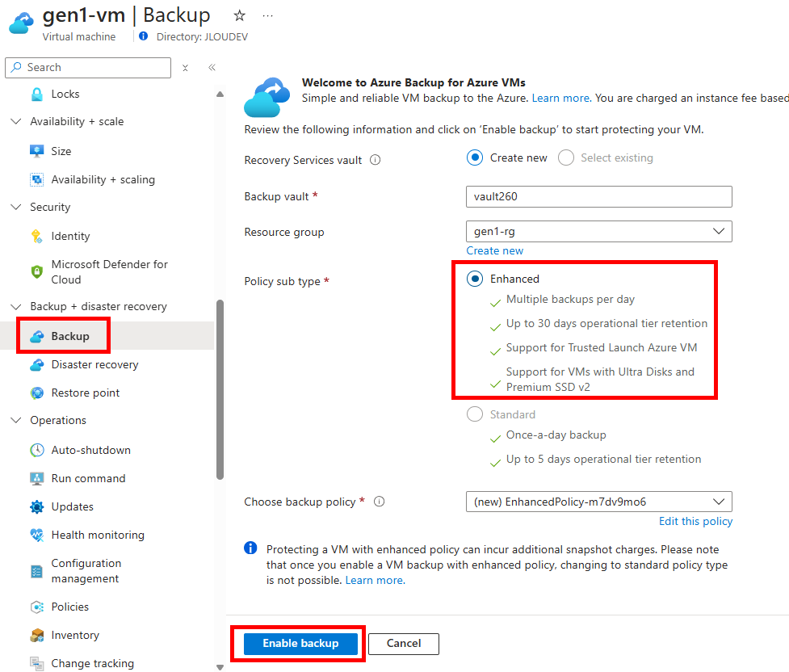Collapse the sidebar with double chevron icon
The width and height of the screenshot is (789, 672).
212,68
